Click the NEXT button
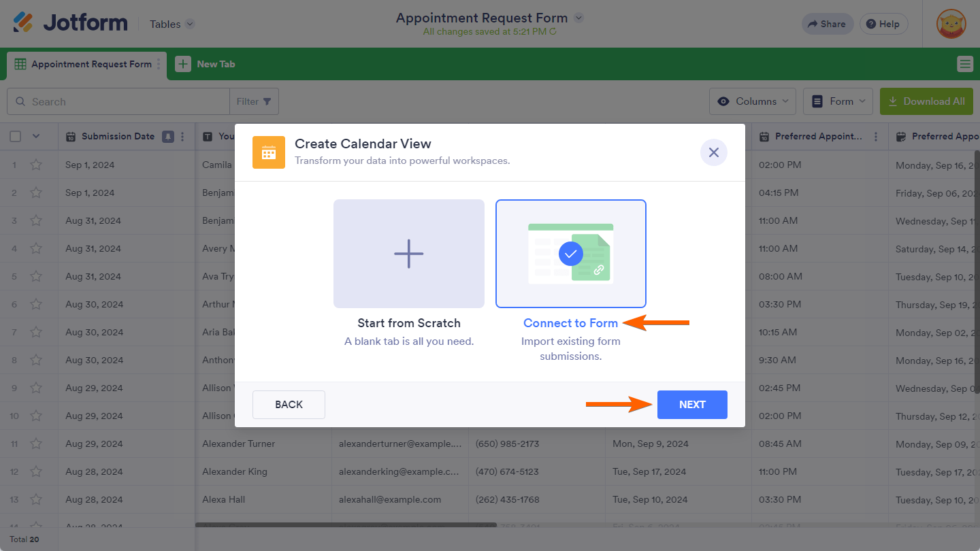Image resolution: width=980 pixels, height=551 pixels. click(x=692, y=405)
